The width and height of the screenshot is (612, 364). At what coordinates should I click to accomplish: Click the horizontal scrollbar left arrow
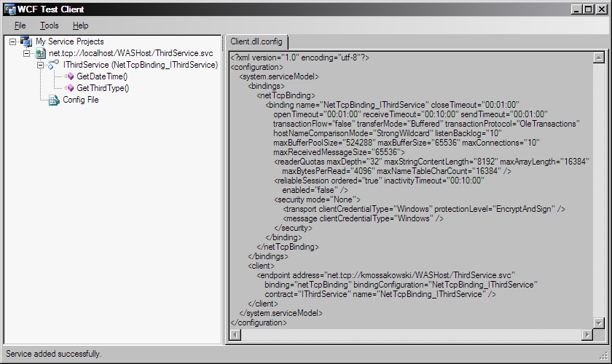(x=235, y=335)
